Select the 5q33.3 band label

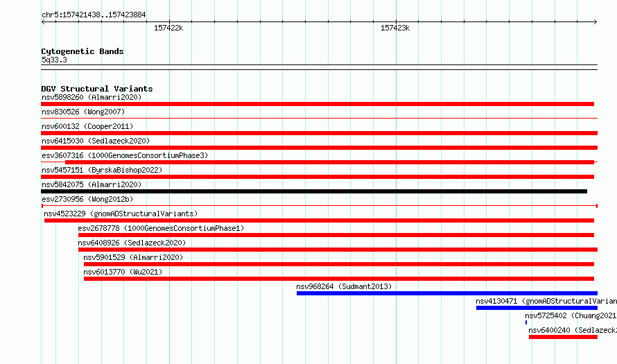[54, 60]
